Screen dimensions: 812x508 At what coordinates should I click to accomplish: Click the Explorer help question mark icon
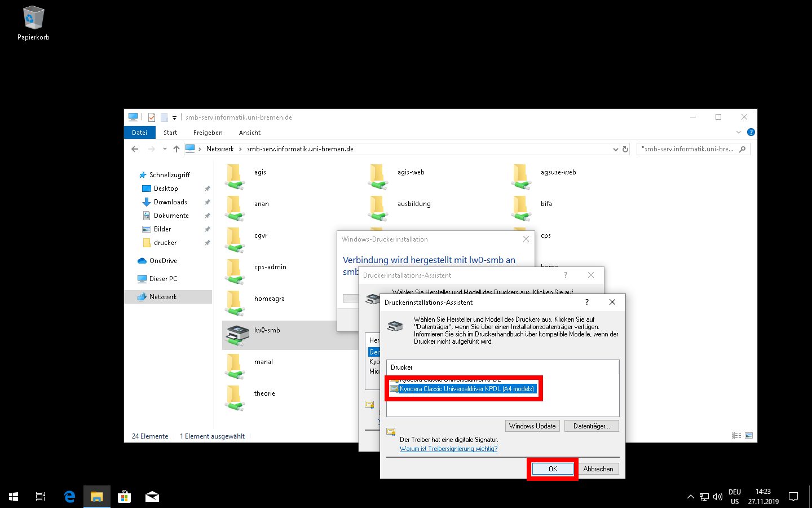click(x=751, y=132)
